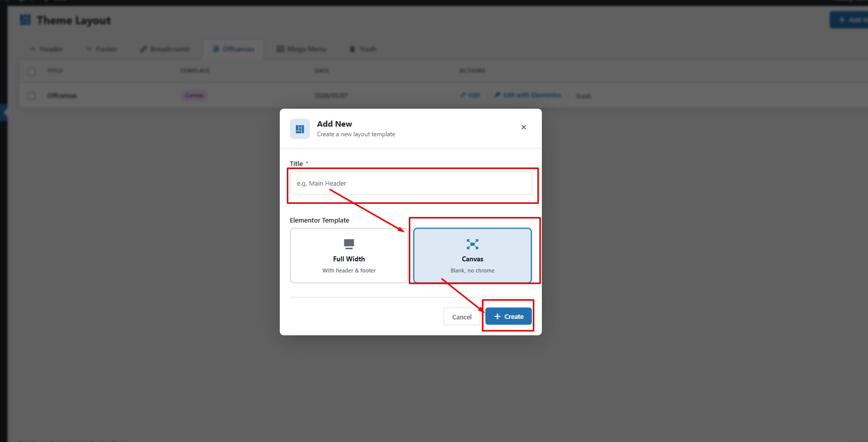Select the Full Width template option

(349, 255)
